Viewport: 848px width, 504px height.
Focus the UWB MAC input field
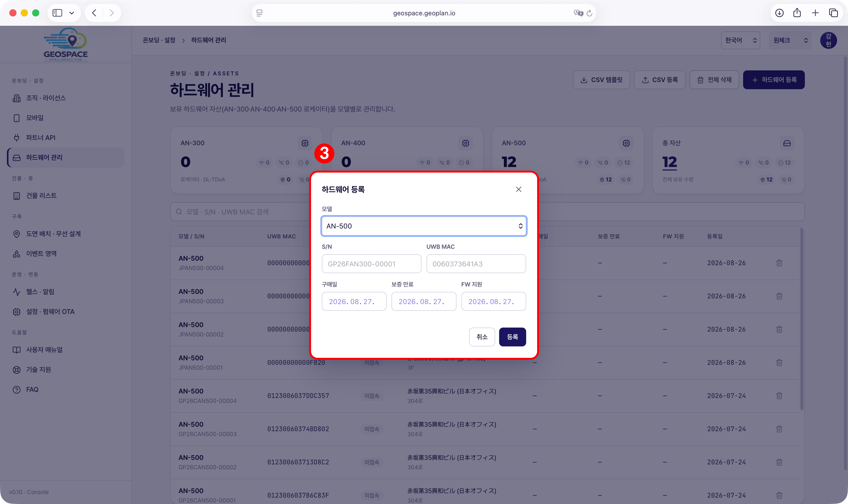(476, 263)
